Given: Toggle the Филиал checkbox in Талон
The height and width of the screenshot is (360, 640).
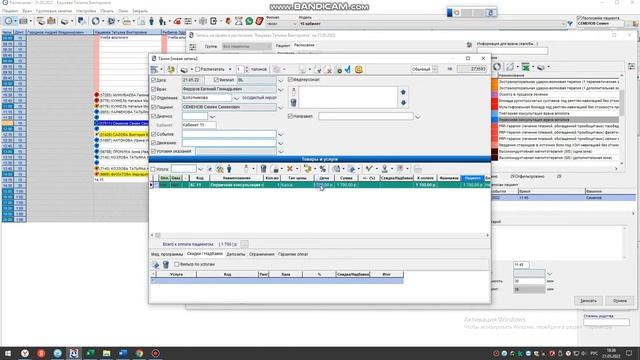Looking at the screenshot, I should tap(216, 80).
